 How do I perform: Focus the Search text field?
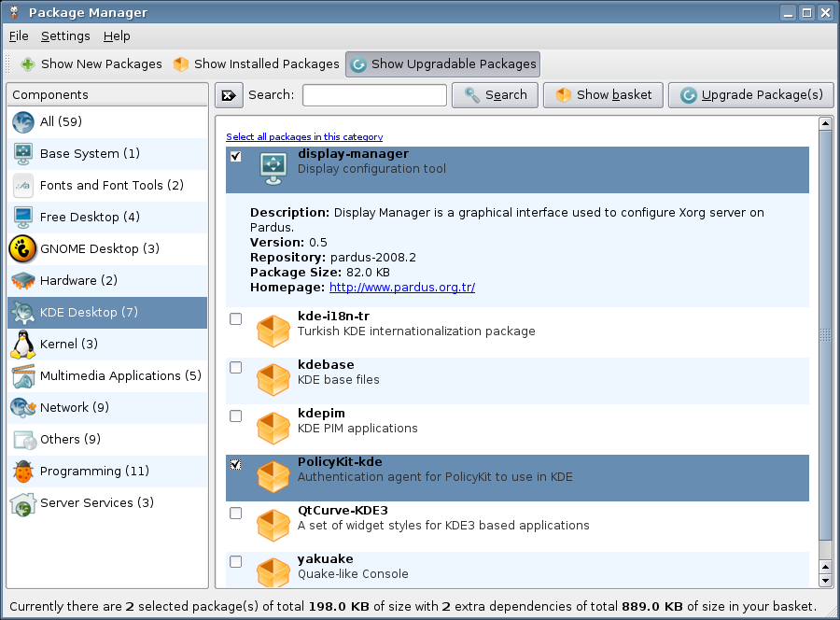374,95
